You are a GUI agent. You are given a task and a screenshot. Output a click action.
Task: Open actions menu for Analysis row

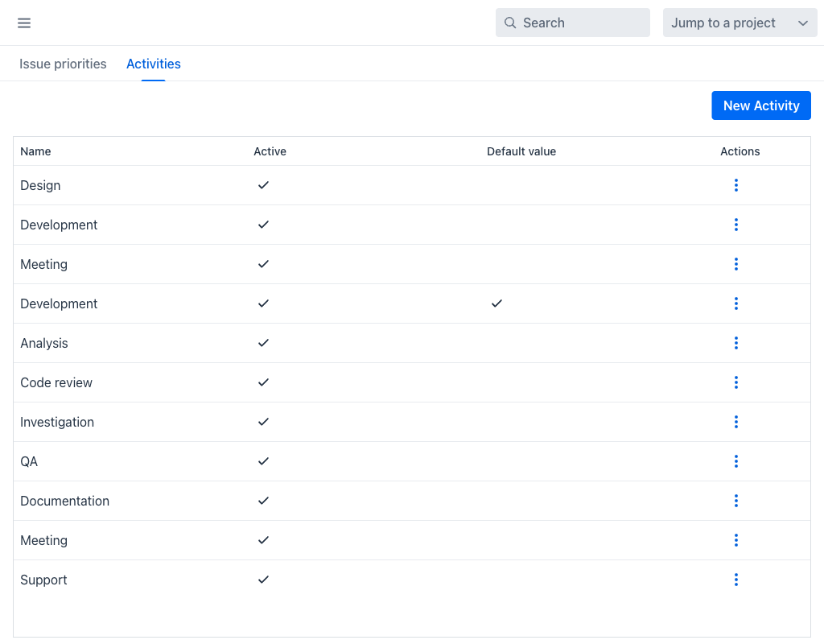click(735, 343)
